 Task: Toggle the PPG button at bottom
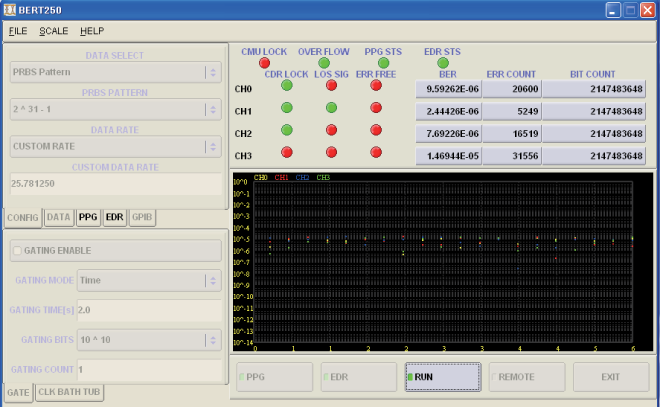[x=274, y=377]
